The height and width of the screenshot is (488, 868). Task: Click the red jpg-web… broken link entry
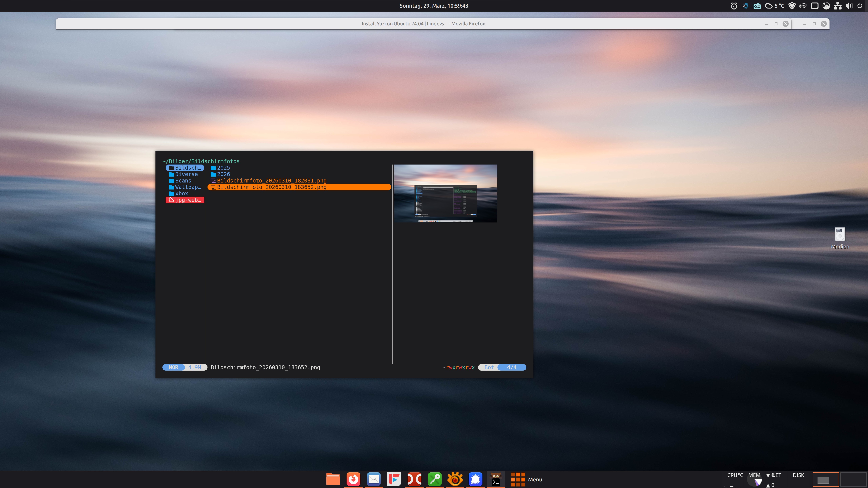click(185, 200)
